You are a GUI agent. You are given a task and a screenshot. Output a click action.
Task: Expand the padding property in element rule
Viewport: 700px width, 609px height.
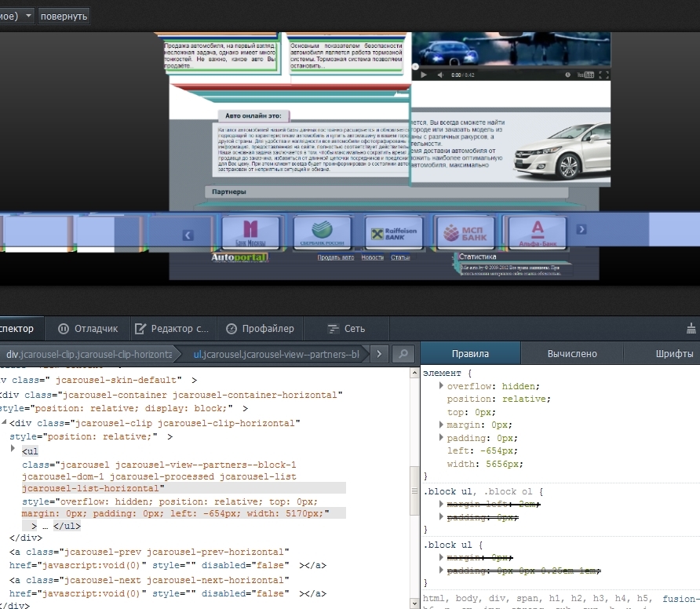[x=441, y=438]
